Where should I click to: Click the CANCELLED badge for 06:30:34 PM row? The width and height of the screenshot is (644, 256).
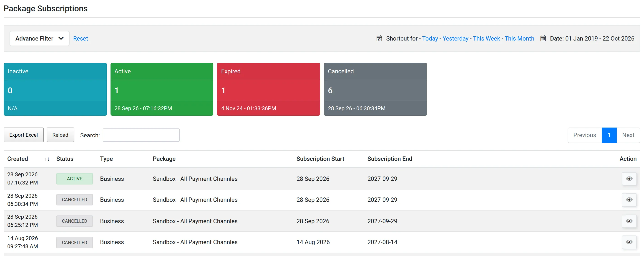[75, 200]
